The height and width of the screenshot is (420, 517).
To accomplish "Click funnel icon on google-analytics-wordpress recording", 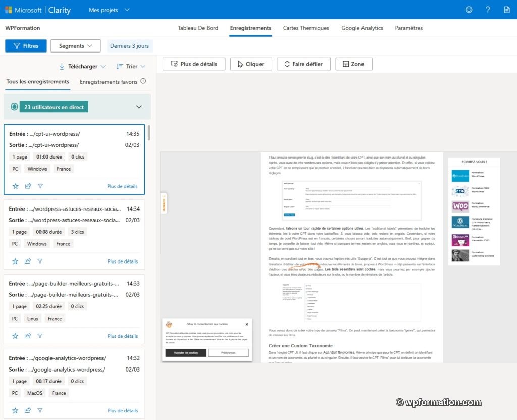I will [x=40, y=410].
